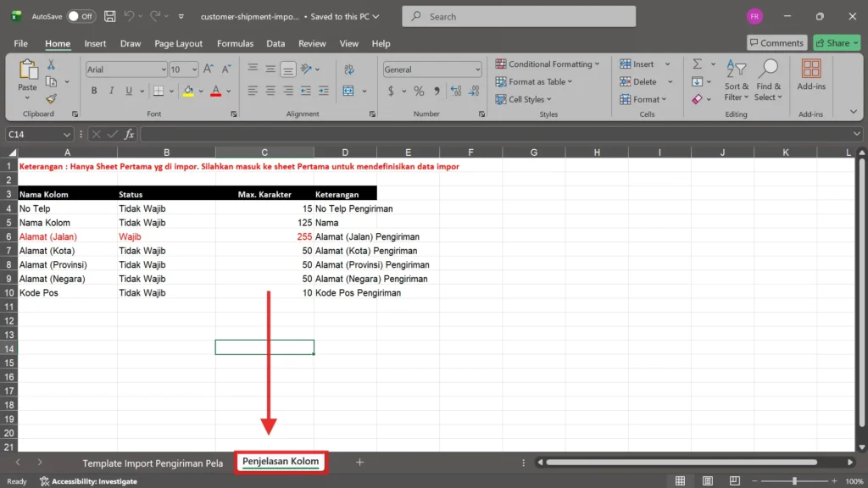Click the horizontal scrollbar at bottom
The height and width of the screenshot is (488, 868).
coord(682,462)
